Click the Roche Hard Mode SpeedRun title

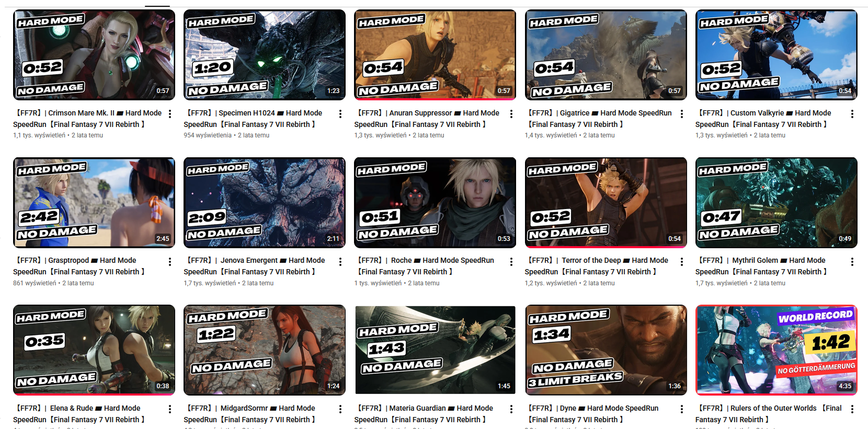(x=424, y=266)
